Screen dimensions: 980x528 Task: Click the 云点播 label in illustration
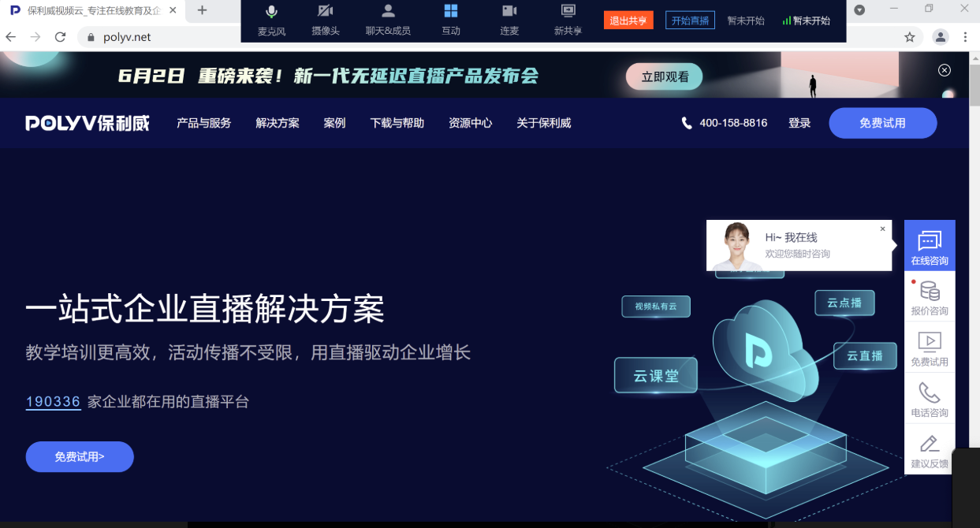[x=844, y=303]
